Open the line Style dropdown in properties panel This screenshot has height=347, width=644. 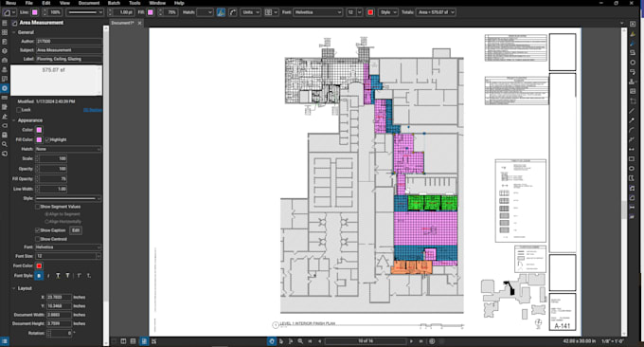coord(68,198)
